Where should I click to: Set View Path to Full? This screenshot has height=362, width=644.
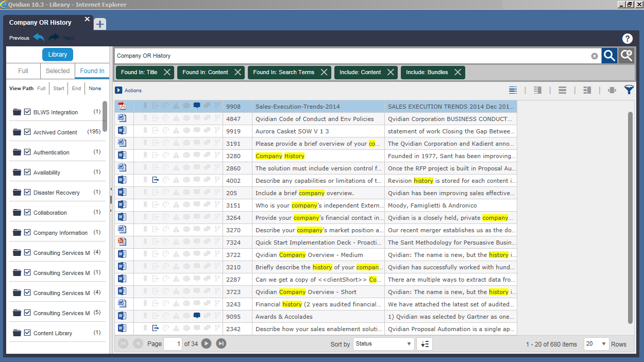pyautogui.click(x=41, y=89)
